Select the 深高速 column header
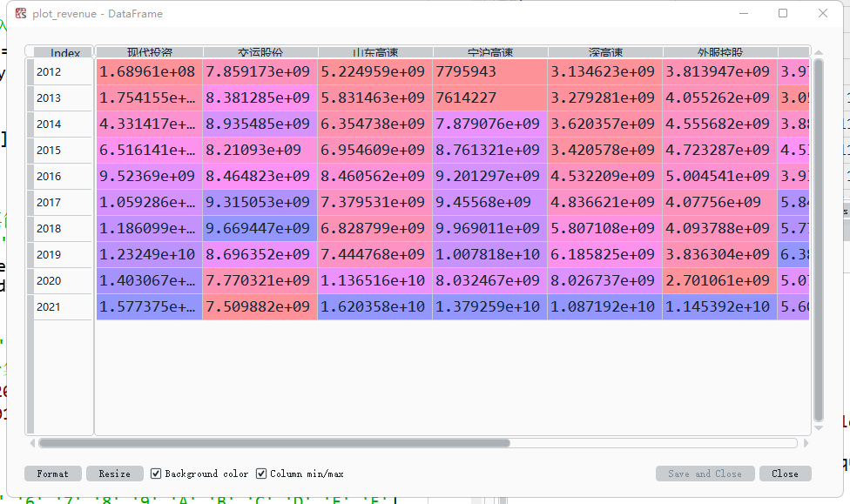Image resolution: width=850 pixels, height=504 pixels. 605,52
